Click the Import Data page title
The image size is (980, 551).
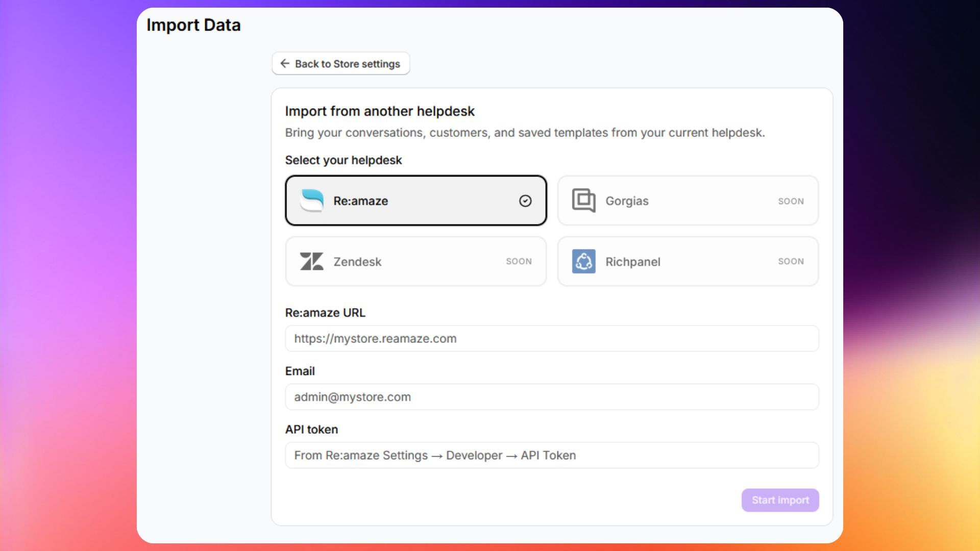click(193, 25)
